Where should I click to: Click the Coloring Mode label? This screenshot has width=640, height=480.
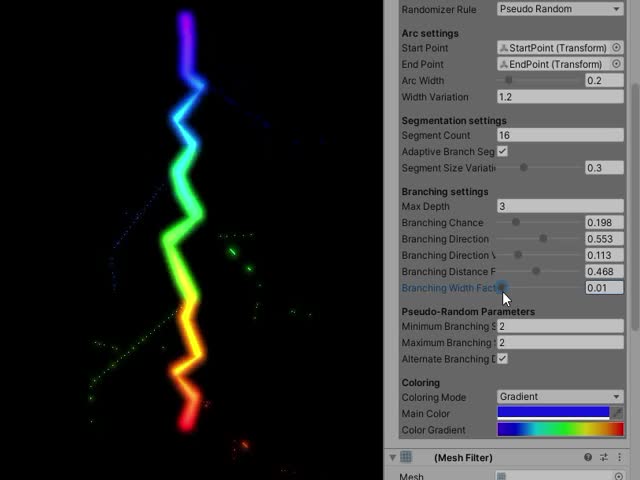coord(434,397)
